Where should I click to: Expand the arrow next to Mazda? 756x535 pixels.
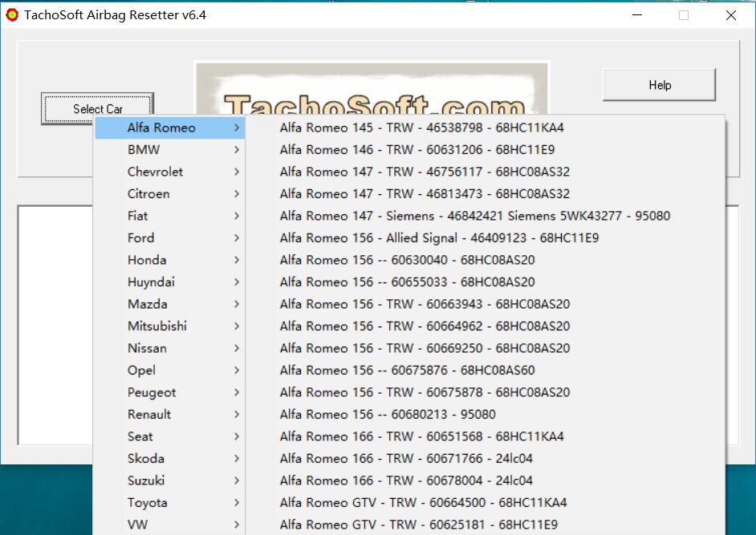[236, 304]
